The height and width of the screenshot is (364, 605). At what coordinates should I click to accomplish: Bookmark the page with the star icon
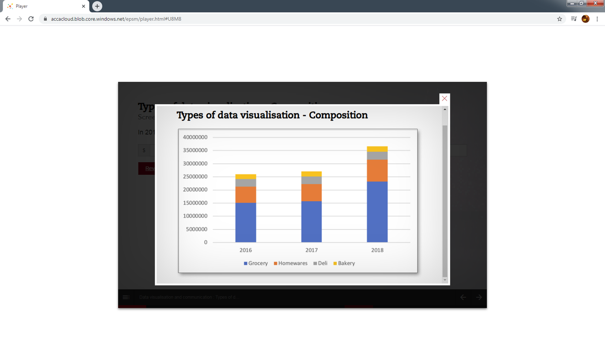click(560, 19)
